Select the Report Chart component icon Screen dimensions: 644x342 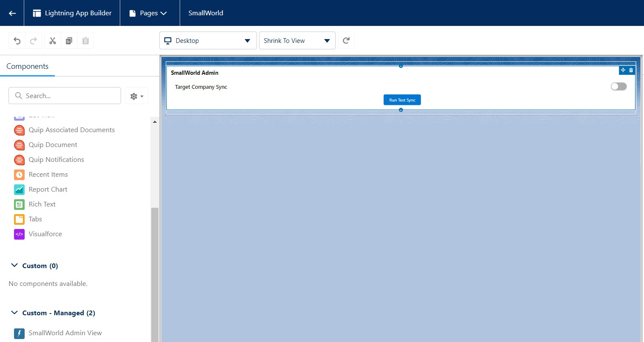(x=19, y=189)
